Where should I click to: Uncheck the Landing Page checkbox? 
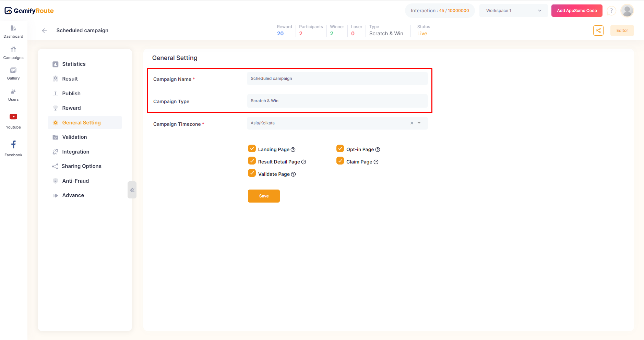pos(252,149)
